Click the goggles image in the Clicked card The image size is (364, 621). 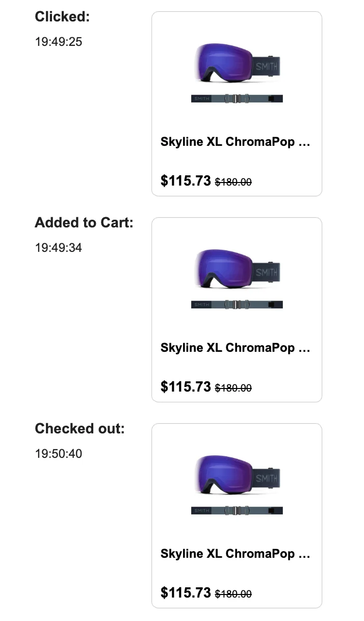pos(237,64)
